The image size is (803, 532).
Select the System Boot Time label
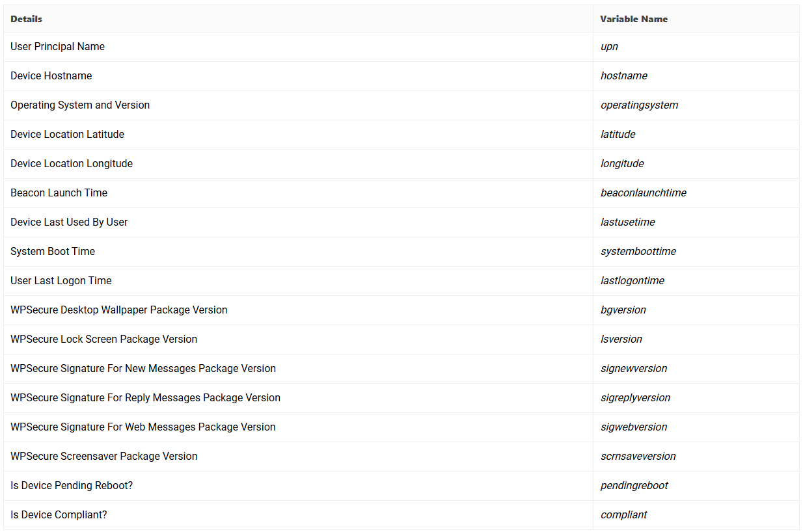[53, 252]
